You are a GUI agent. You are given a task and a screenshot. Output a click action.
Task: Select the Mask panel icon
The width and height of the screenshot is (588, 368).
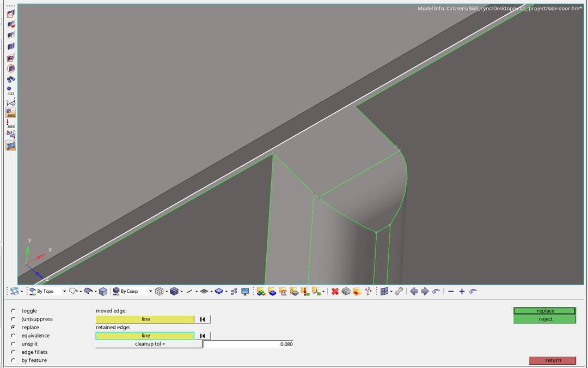tap(346, 291)
